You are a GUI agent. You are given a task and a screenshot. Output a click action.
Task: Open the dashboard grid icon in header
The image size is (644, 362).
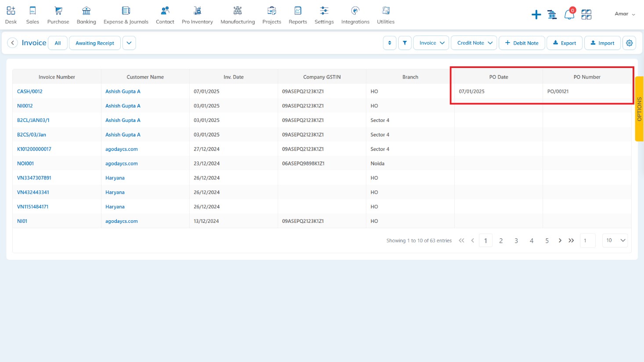click(x=586, y=15)
